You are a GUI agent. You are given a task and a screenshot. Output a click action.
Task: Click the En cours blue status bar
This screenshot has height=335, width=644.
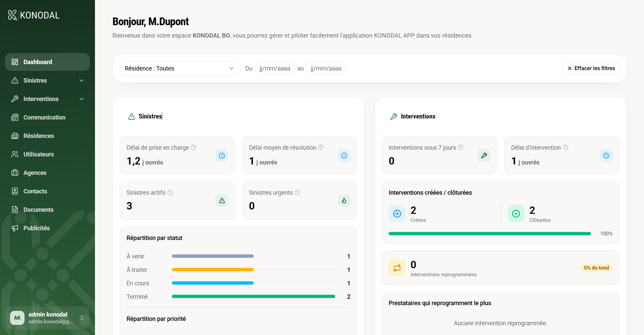click(x=212, y=283)
